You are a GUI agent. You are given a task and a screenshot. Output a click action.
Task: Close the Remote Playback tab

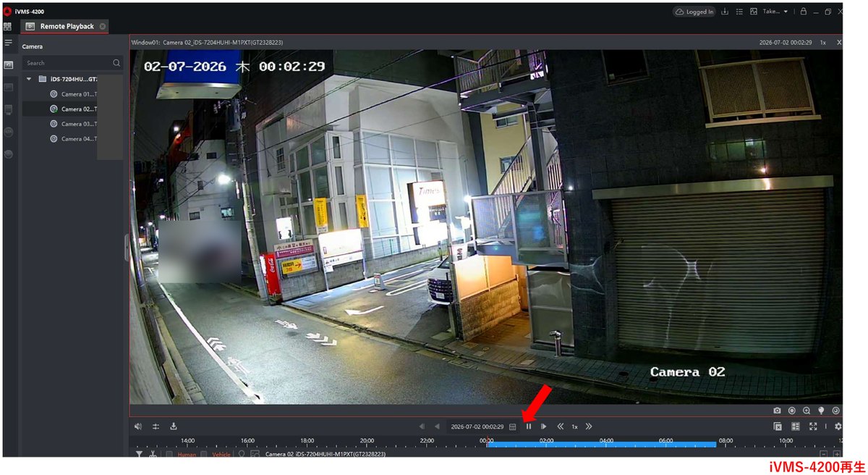[103, 26]
